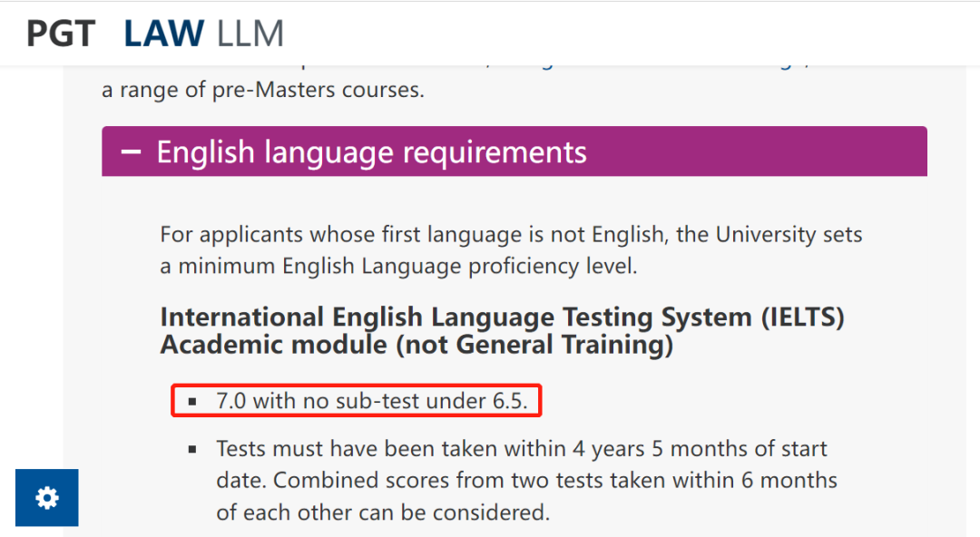Click empty right side of purple accordion bar

[x=756, y=151]
